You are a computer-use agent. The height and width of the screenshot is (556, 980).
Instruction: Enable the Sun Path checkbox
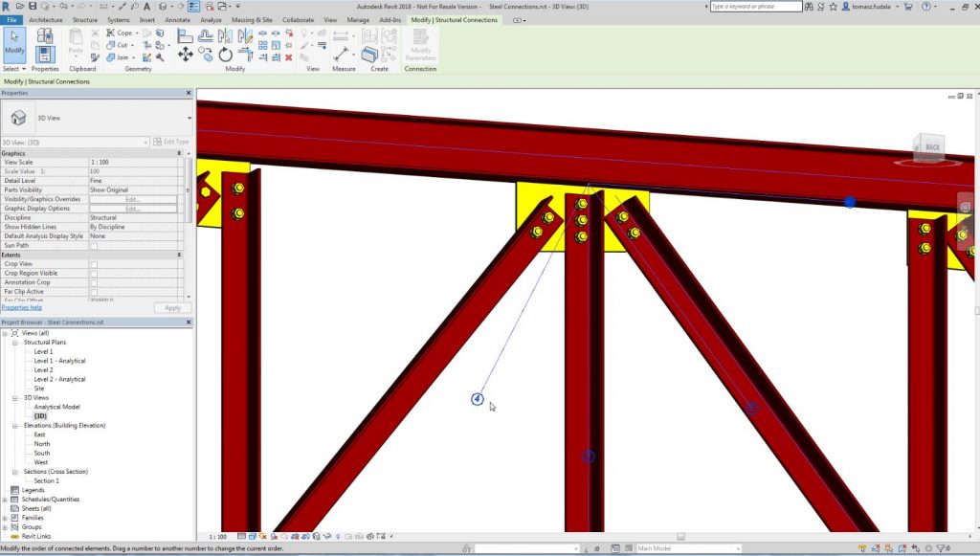tap(94, 246)
